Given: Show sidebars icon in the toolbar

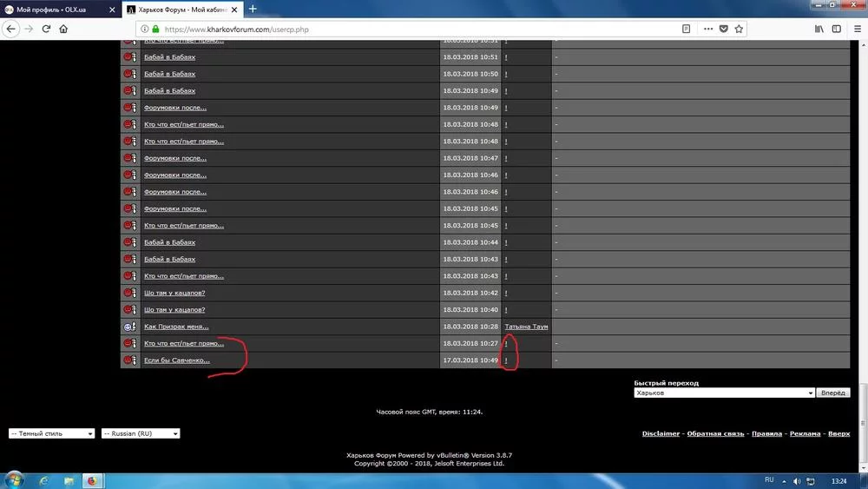Looking at the screenshot, I should [x=837, y=29].
